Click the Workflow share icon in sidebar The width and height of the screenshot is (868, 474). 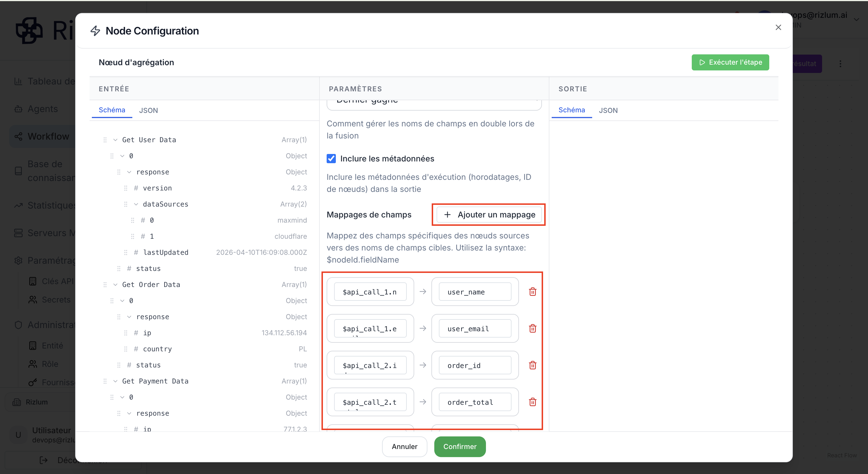[18, 136]
